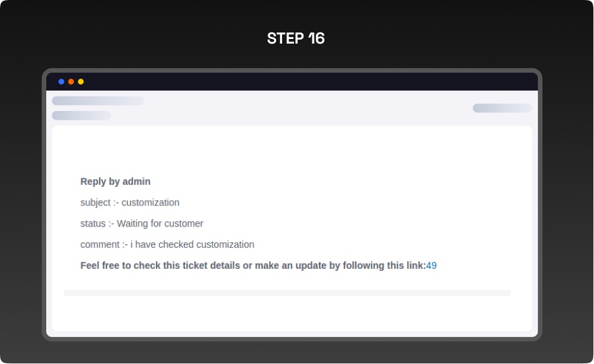Click the dark window title bar
Screen dimensions: 594x364
click(x=297, y=82)
